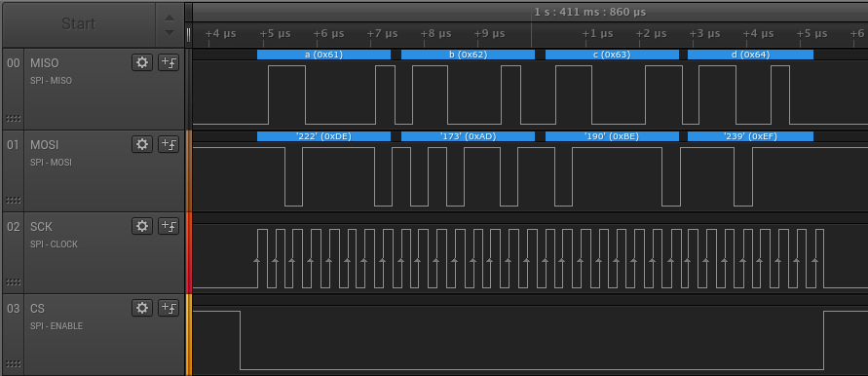
Task: Click the MOSI channel brown color strip
Action: coord(189,171)
